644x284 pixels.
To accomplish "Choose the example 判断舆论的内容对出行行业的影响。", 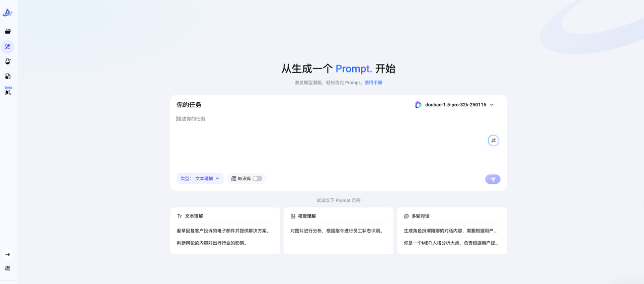I will (x=212, y=243).
